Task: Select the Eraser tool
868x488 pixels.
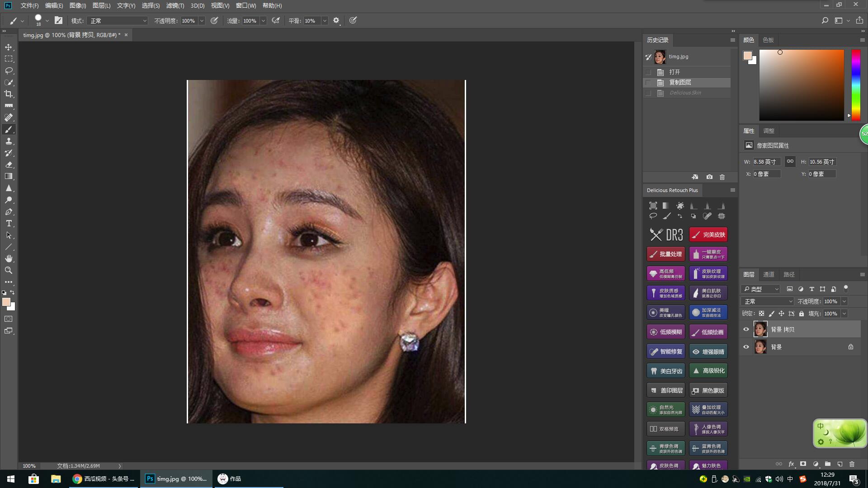Action: [9, 164]
